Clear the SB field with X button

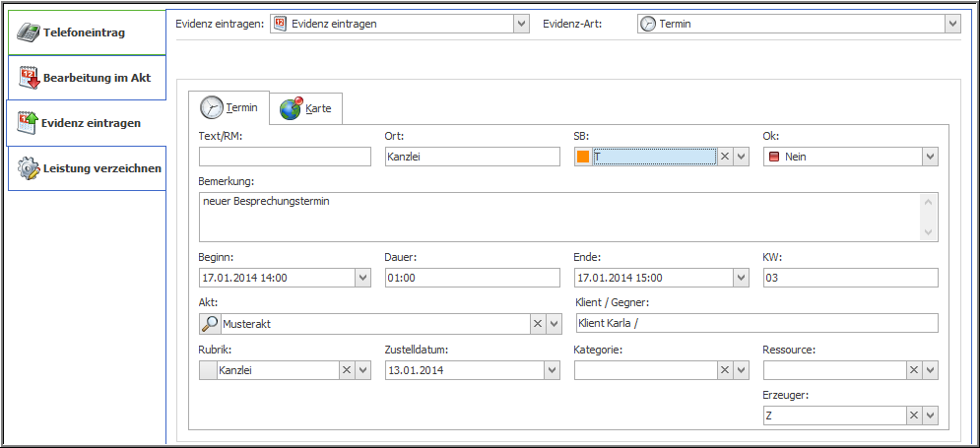pyautogui.click(x=724, y=157)
